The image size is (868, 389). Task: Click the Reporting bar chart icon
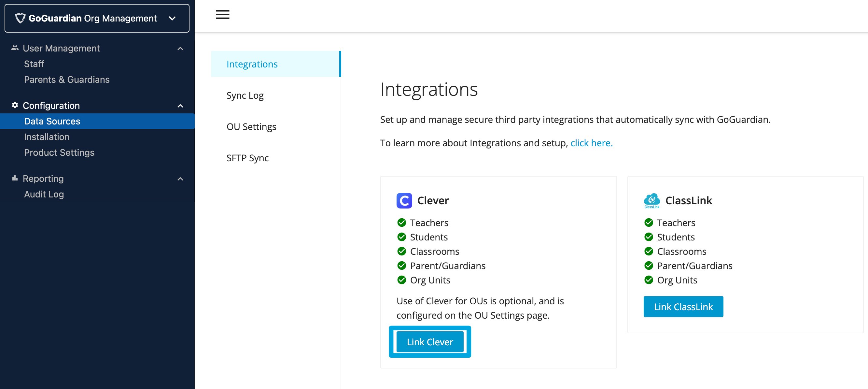pos(15,178)
